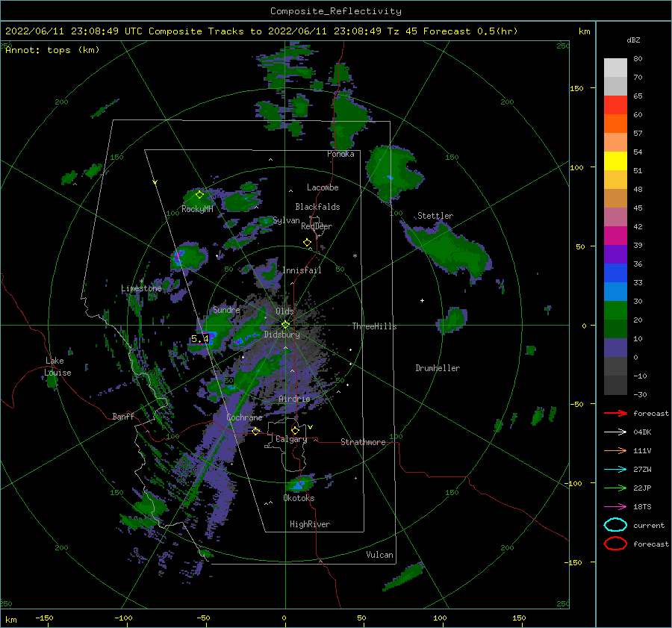
Task: Click the Cochrane city label
Action: [x=244, y=417]
